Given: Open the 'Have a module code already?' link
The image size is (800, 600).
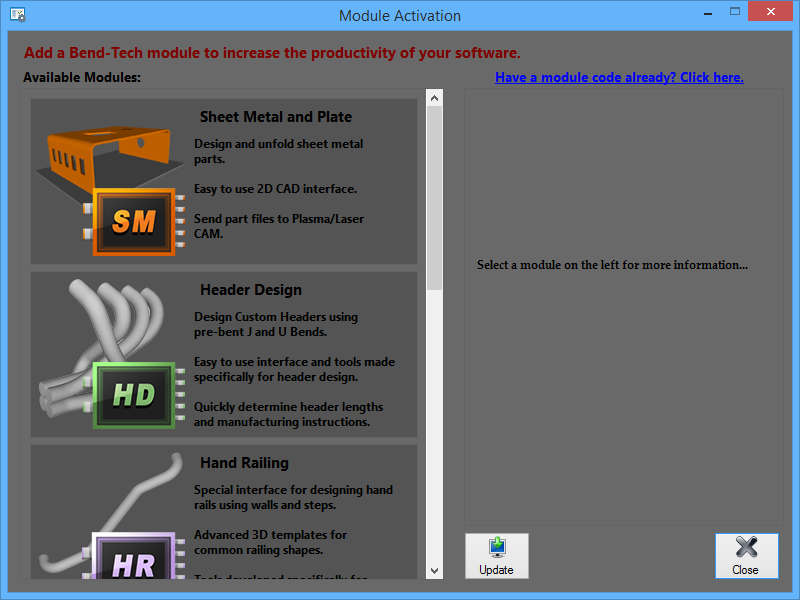Looking at the screenshot, I should [x=619, y=77].
